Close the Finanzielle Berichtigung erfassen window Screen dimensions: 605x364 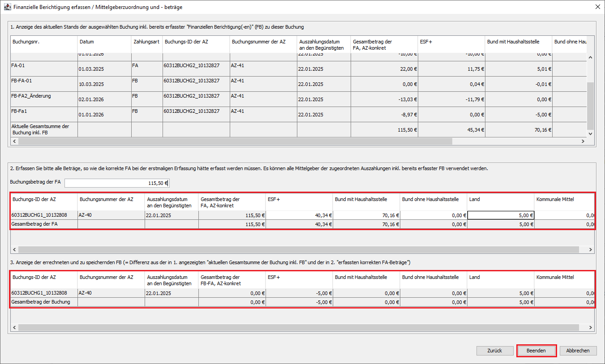pyautogui.click(x=597, y=7)
